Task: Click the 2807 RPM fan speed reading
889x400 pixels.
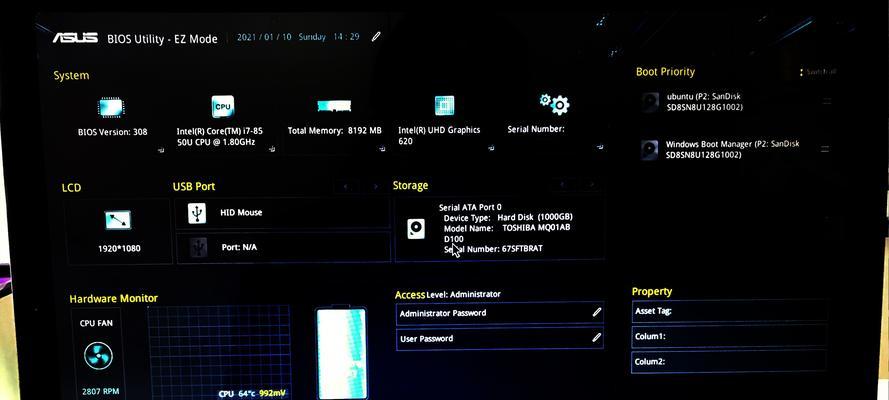Action: [x=100, y=392]
